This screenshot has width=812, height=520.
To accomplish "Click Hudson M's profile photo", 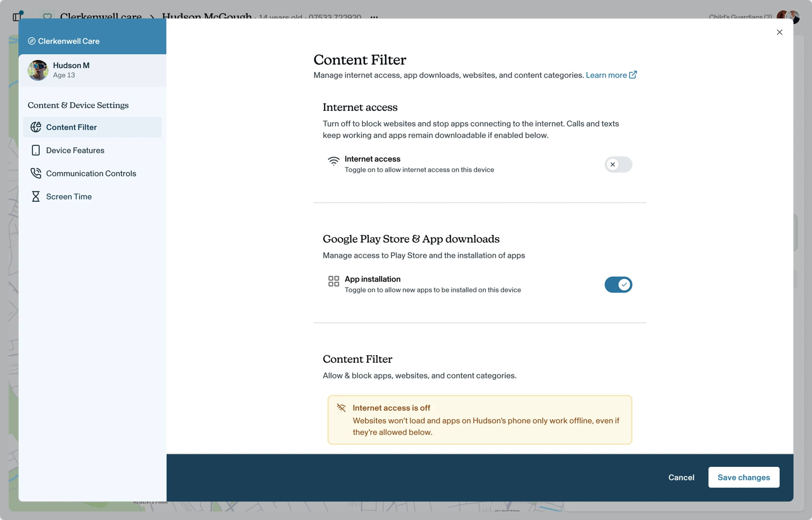I will click(x=38, y=70).
